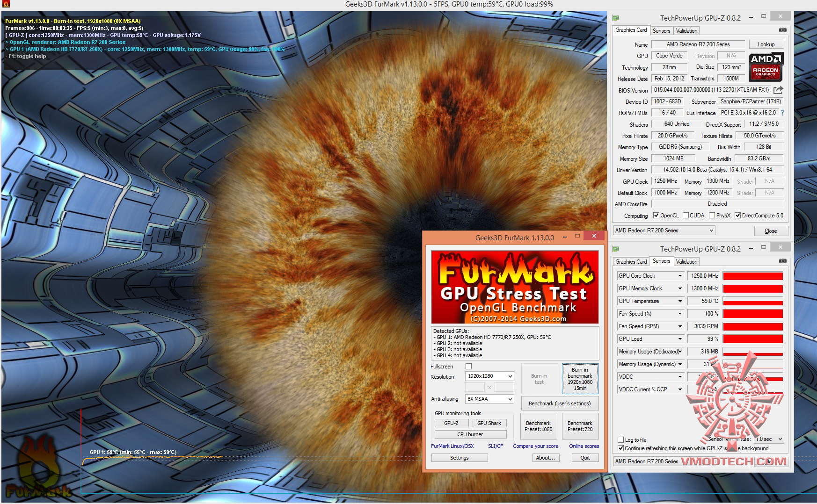Open the About... dialog in FurMark
This screenshot has width=817, height=504.
point(545,458)
